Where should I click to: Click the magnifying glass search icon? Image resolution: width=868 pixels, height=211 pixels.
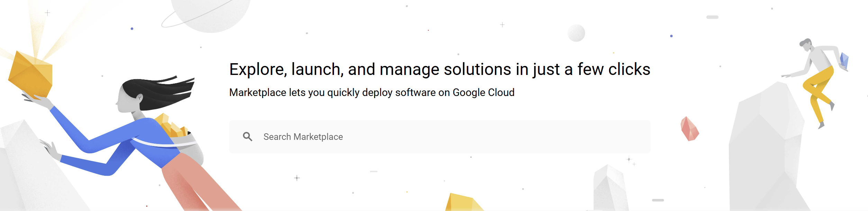click(247, 137)
